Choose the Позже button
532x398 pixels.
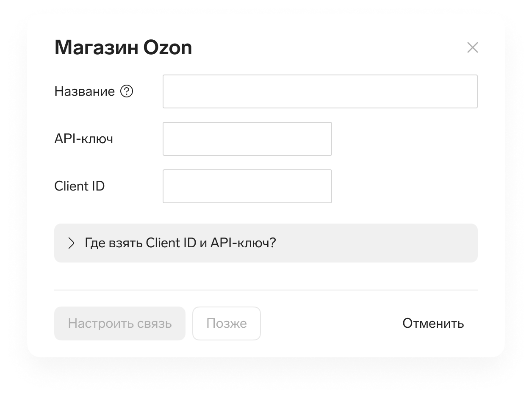click(227, 323)
